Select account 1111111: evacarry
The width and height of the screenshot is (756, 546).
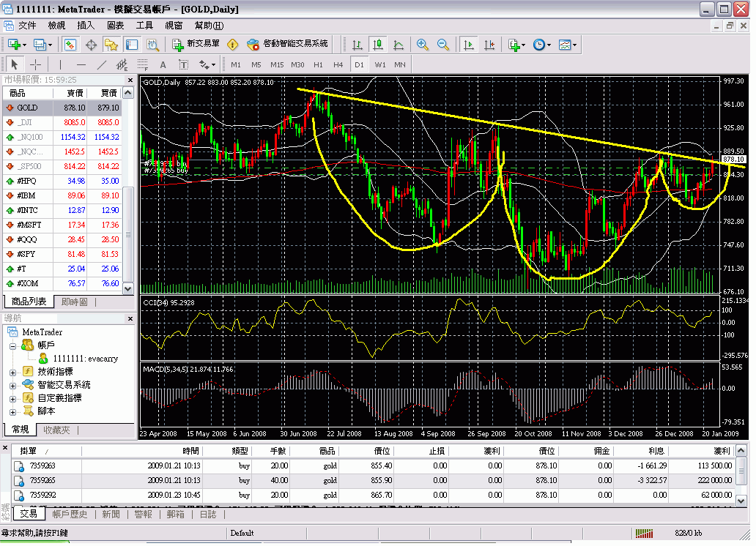point(85,359)
